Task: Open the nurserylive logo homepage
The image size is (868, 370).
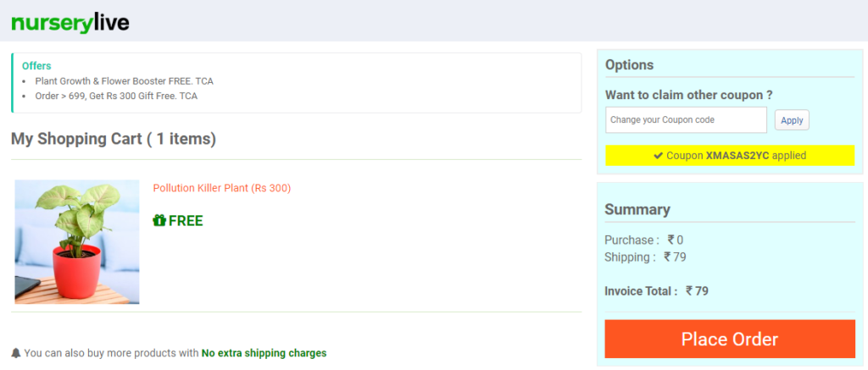Action: pos(70,23)
